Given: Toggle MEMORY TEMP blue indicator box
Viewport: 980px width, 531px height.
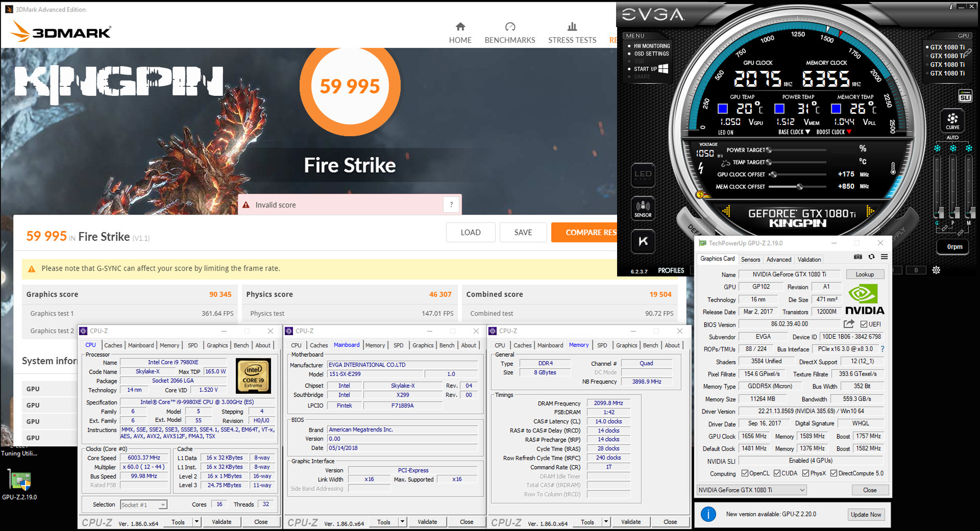Looking at the screenshot, I should [836, 109].
